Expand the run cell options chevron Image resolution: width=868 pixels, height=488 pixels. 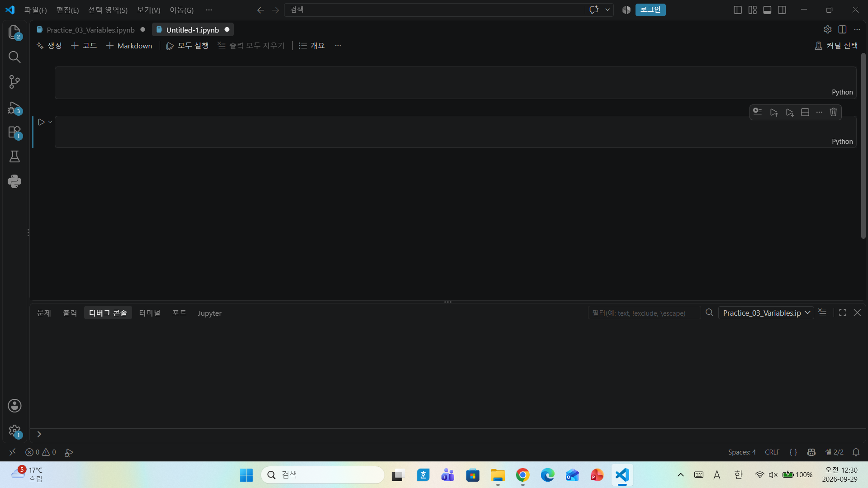pyautogui.click(x=50, y=122)
